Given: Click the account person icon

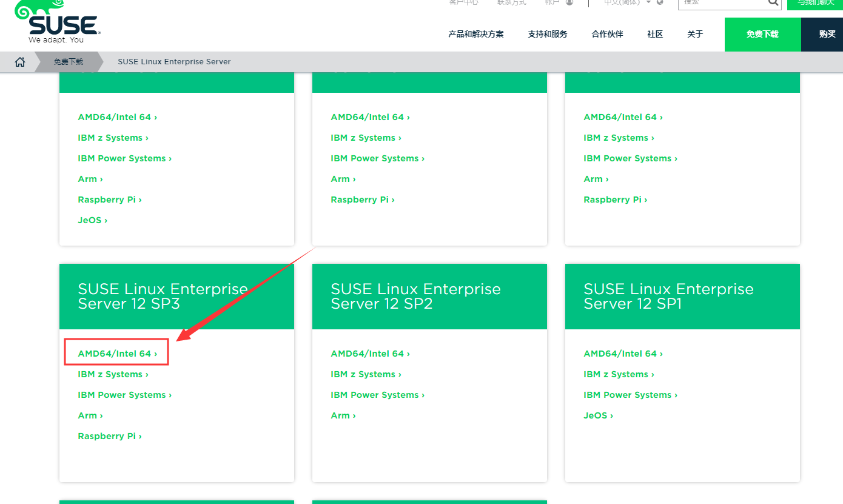Looking at the screenshot, I should tap(569, 2).
